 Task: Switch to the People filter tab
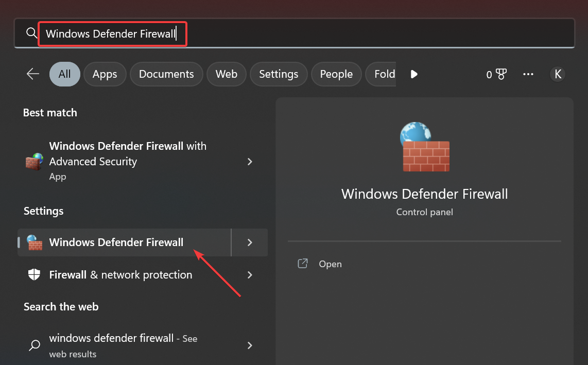point(336,74)
